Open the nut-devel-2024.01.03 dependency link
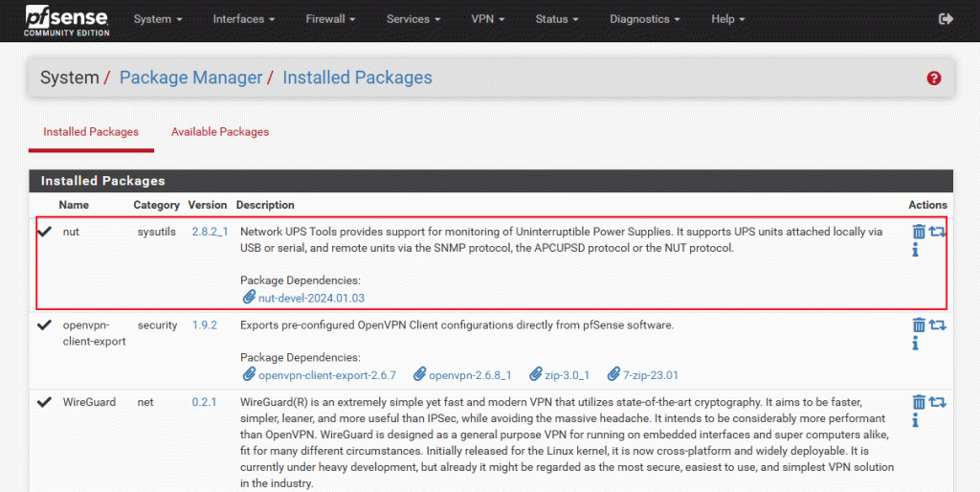 (x=311, y=299)
